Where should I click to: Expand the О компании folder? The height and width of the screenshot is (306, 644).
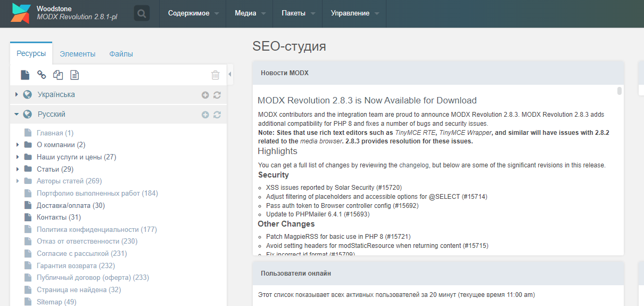point(18,144)
